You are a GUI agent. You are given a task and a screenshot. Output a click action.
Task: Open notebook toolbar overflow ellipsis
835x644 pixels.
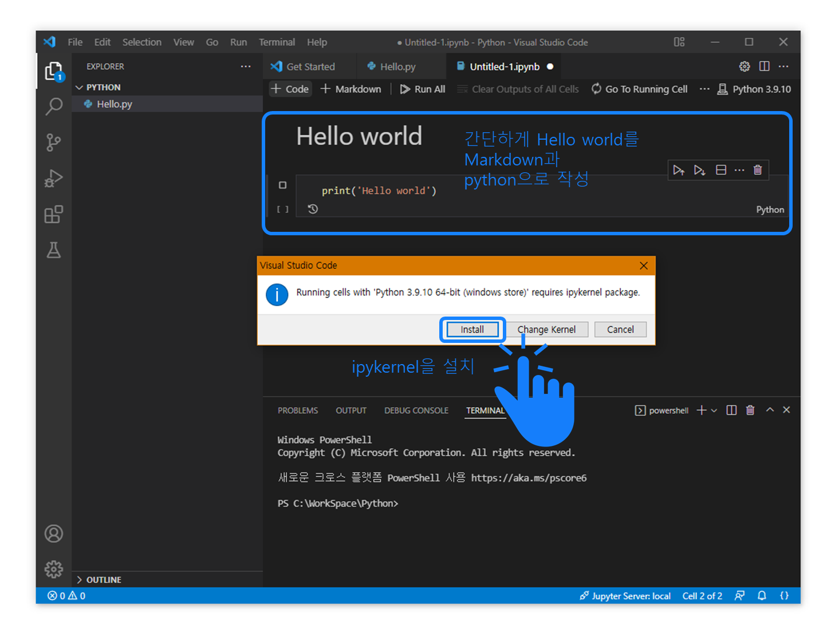704,89
